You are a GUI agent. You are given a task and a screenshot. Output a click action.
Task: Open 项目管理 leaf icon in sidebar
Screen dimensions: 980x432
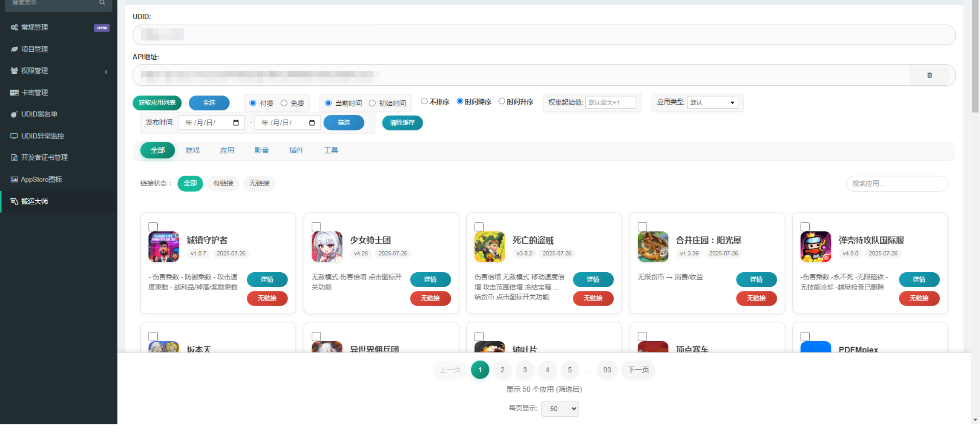[x=14, y=49]
